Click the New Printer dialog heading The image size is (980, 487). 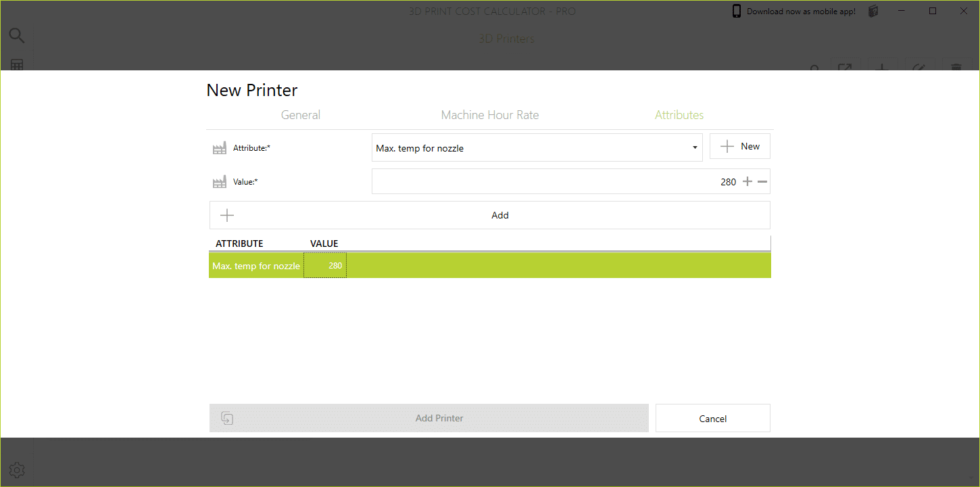click(x=252, y=90)
